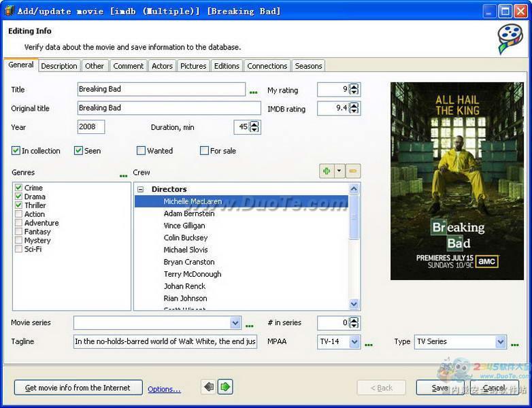Click the Title input field
This screenshot has height=408, width=532.
(x=161, y=89)
